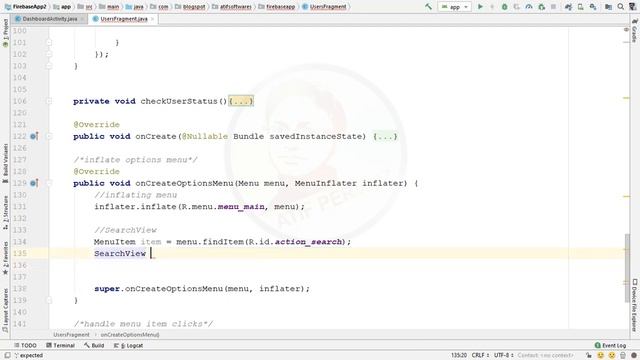Click the override gutter icon on line 122
This screenshot has height=360, width=640.
click(34, 136)
